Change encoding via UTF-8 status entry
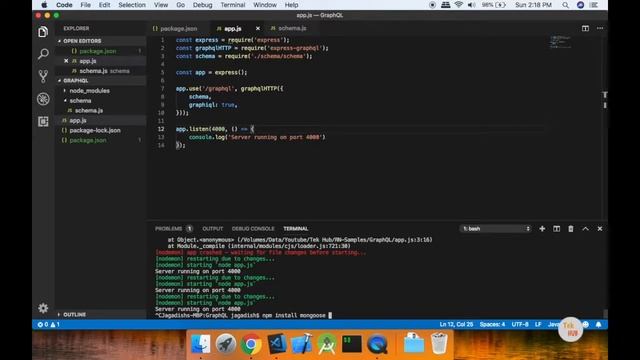Viewport: 640px width, 360px height. click(520, 324)
